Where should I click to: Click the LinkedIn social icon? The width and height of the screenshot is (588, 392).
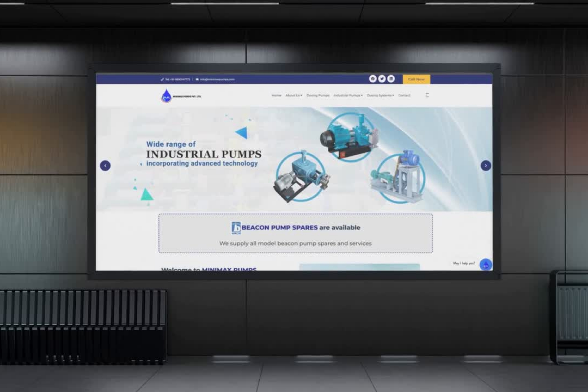391,79
